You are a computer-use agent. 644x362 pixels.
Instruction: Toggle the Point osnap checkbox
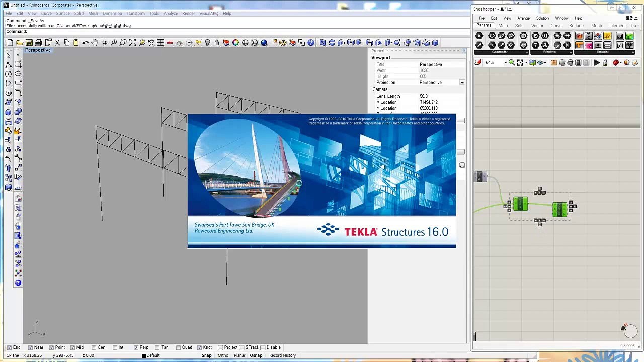pos(51,347)
